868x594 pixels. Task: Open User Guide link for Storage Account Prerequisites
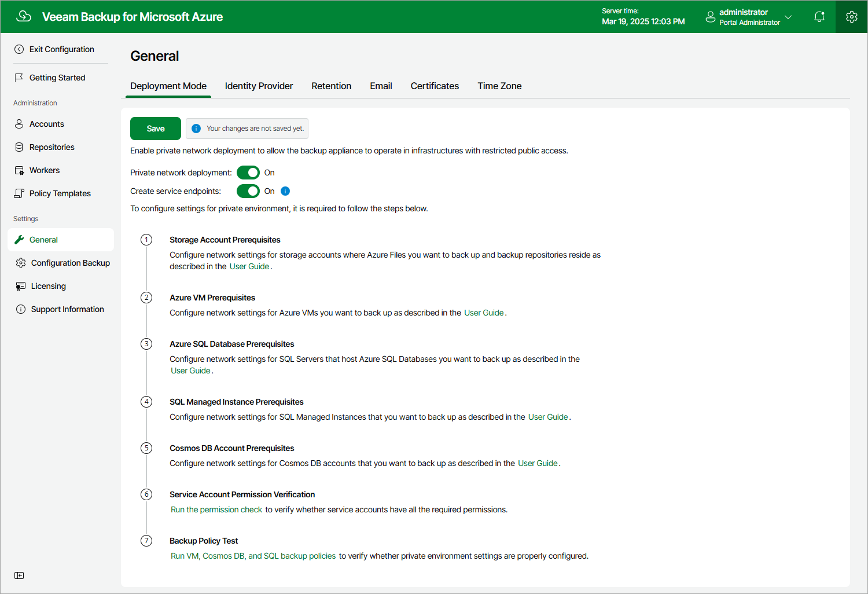tap(249, 266)
